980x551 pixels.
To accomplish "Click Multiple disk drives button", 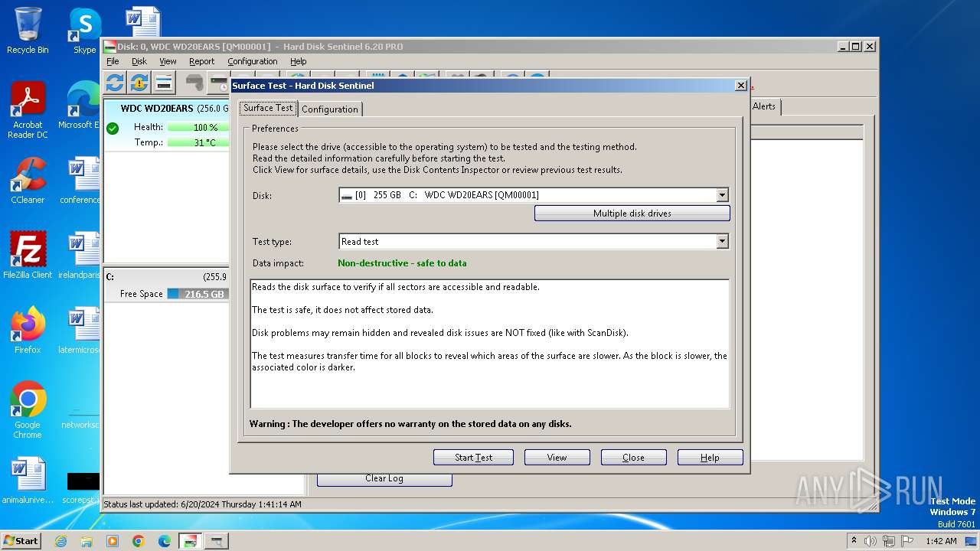I will (x=632, y=214).
